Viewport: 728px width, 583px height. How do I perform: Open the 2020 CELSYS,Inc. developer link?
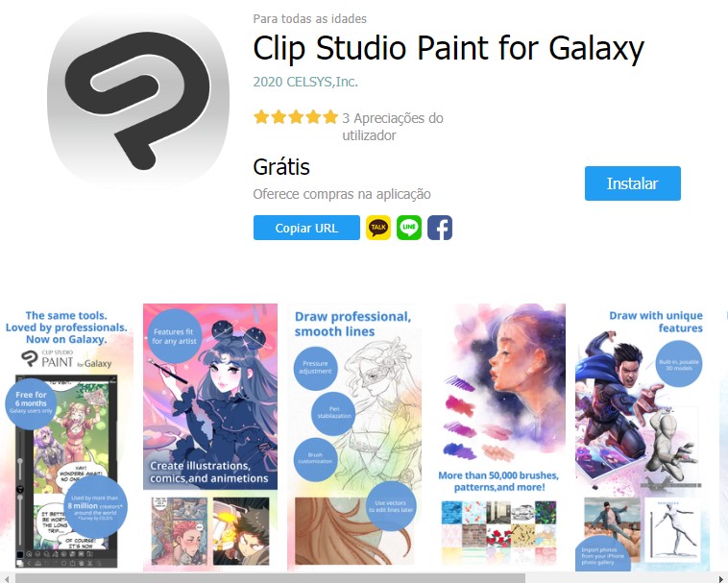click(305, 82)
